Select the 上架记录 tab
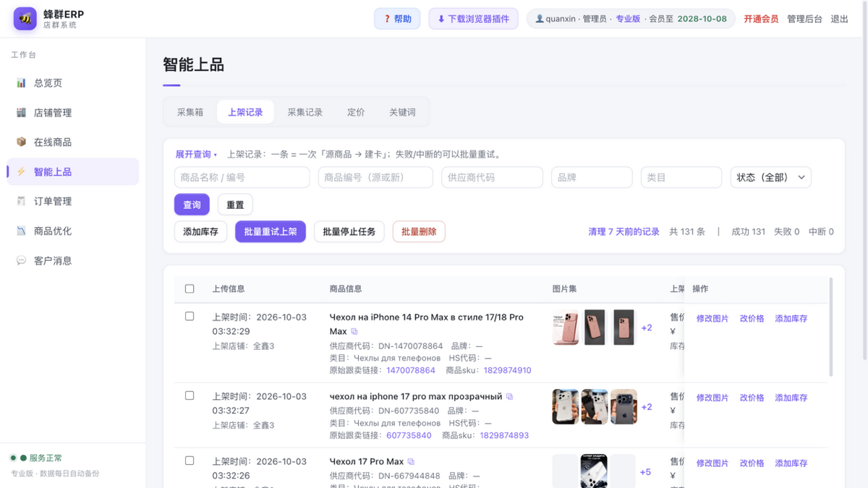This screenshot has height=488, width=868. tap(245, 112)
